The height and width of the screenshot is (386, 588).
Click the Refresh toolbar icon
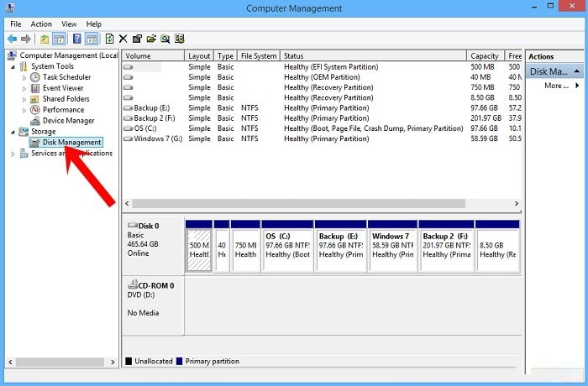tap(109, 39)
